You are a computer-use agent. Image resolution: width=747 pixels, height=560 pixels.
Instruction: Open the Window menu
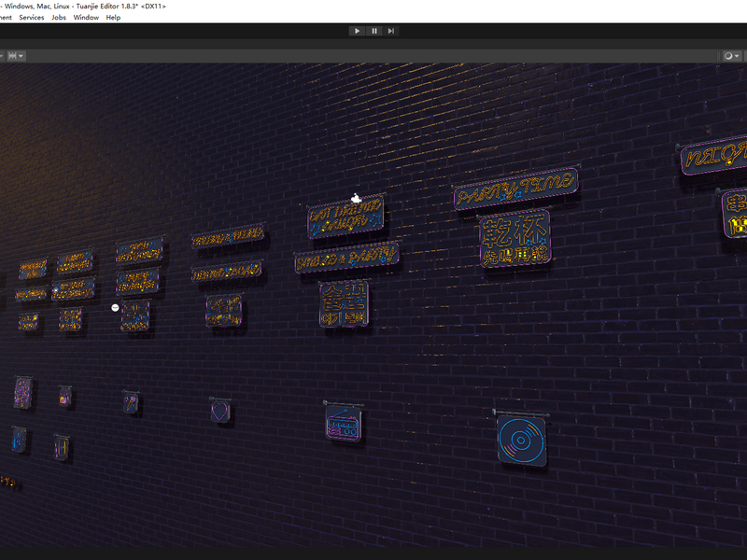(x=86, y=17)
